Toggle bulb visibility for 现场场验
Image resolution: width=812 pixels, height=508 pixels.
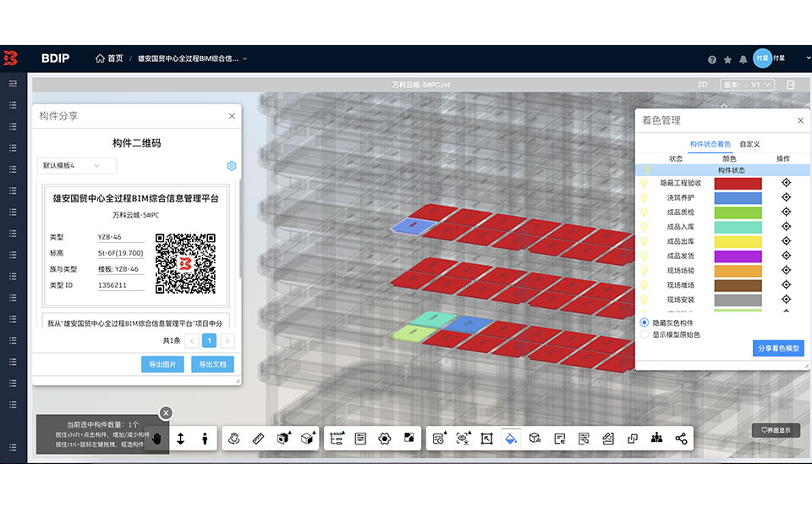[645, 271]
